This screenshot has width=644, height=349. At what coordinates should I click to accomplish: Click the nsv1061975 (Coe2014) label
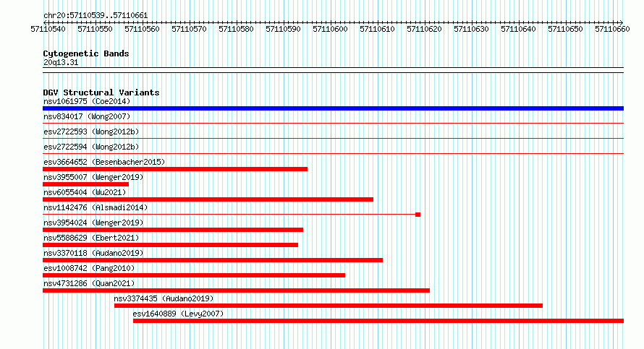87,101
